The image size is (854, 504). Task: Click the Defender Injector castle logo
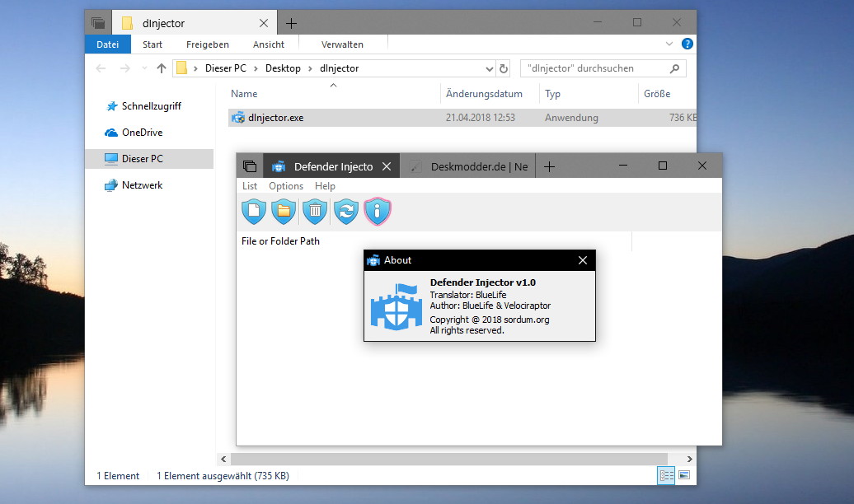(x=396, y=306)
